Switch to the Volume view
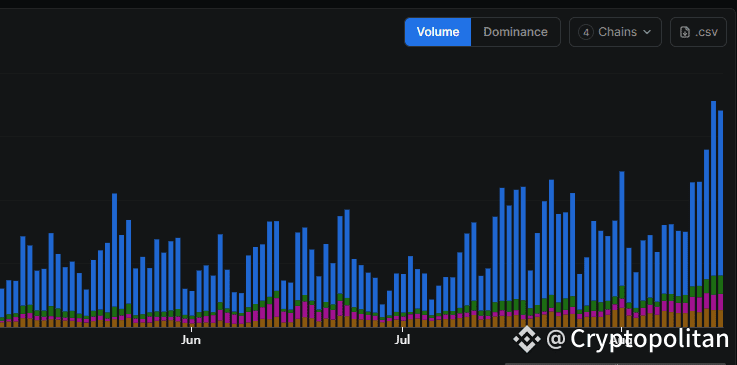737x365 pixels. [438, 32]
